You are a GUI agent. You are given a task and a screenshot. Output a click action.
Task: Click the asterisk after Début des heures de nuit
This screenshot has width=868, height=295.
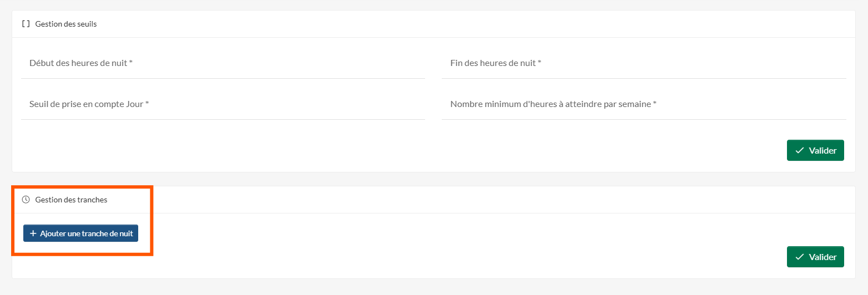(131, 63)
